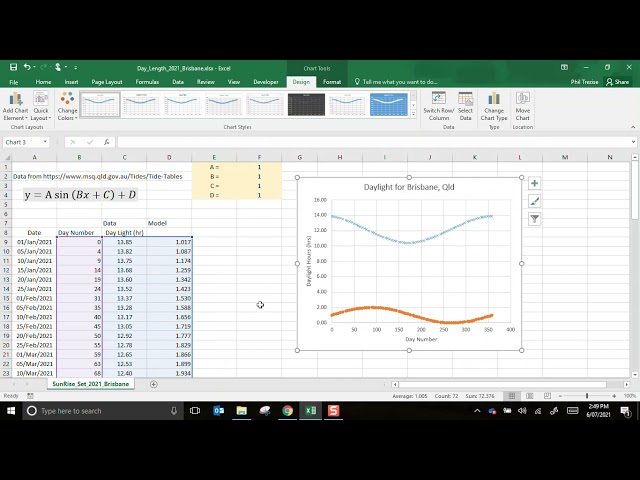Open Windows Start menu

point(11,411)
